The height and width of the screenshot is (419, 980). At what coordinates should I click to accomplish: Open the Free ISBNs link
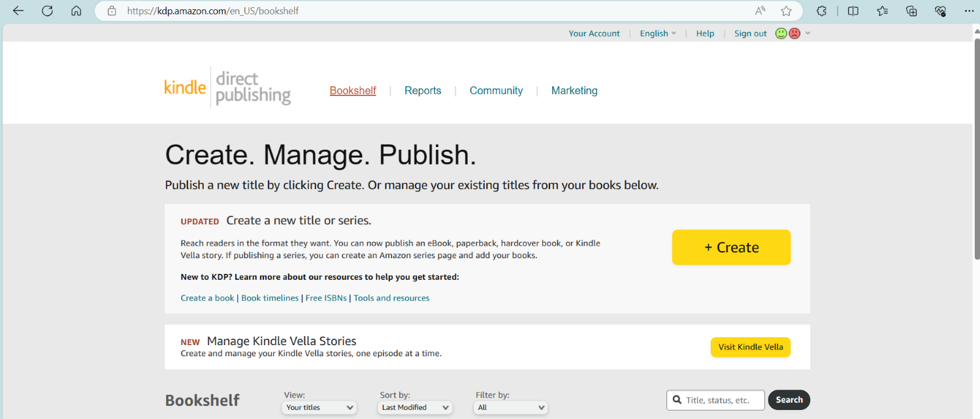326,298
